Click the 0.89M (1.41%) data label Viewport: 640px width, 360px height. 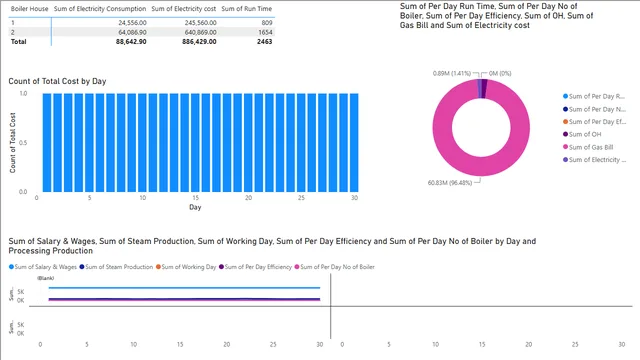452,73
